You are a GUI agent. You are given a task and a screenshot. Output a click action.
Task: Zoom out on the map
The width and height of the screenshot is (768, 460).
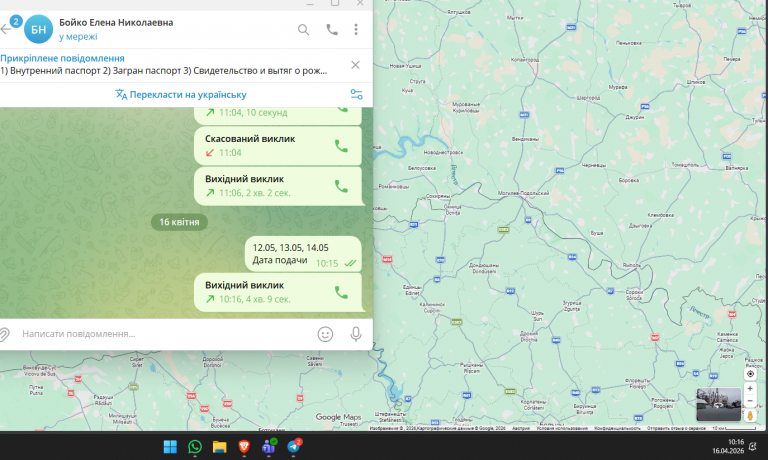[750, 401]
